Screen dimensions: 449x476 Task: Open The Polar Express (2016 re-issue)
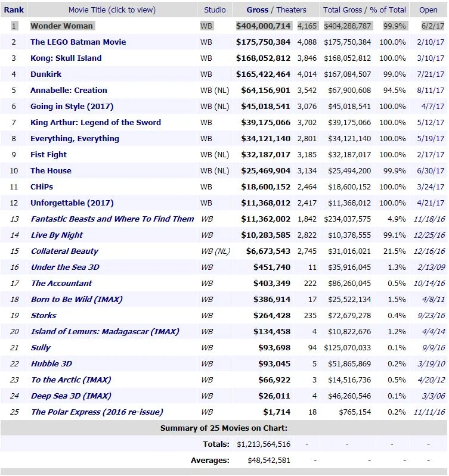(97, 412)
